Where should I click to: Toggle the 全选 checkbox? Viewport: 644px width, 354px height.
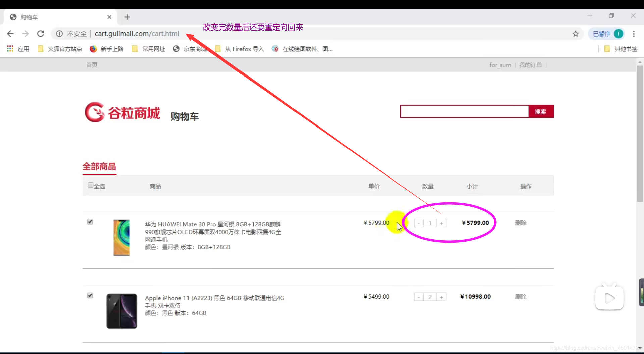coord(90,185)
